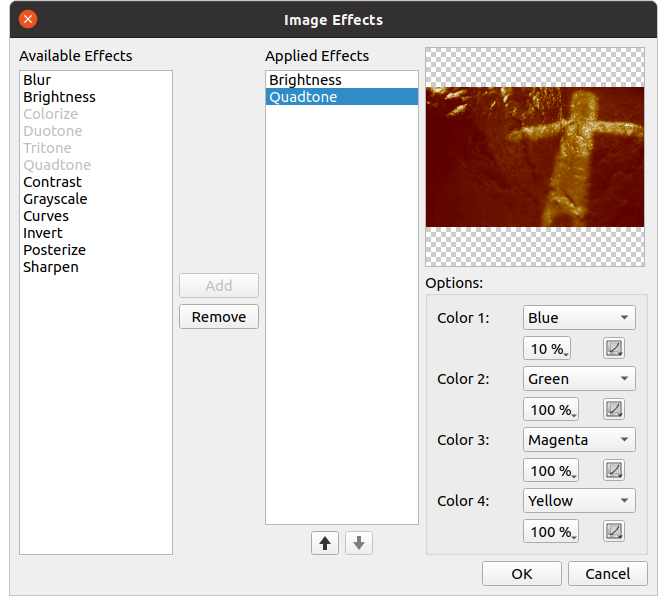Click the effect preview image
Image resolution: width=667 pixels, height=605 pixels.
[535, 157]
